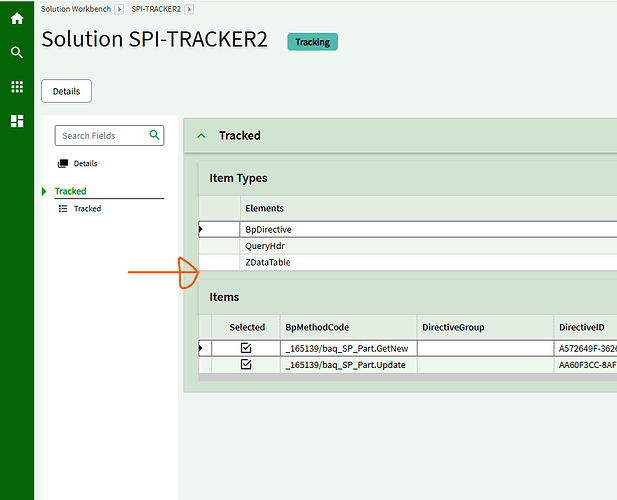
Task: Select Details in navigation tree
Action: click(85, 164)
